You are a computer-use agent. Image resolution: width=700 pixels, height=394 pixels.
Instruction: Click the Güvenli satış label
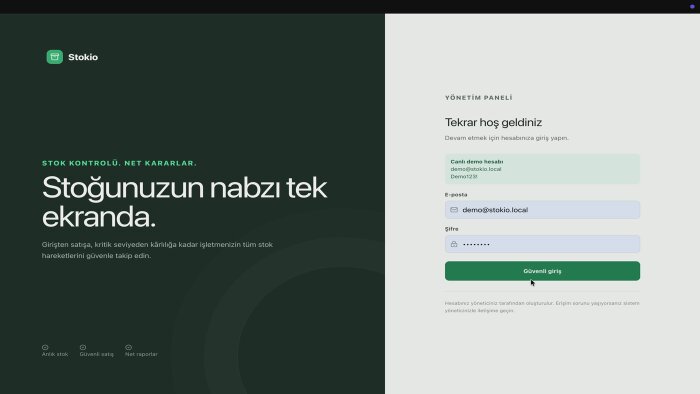click(x=96, y=354)
